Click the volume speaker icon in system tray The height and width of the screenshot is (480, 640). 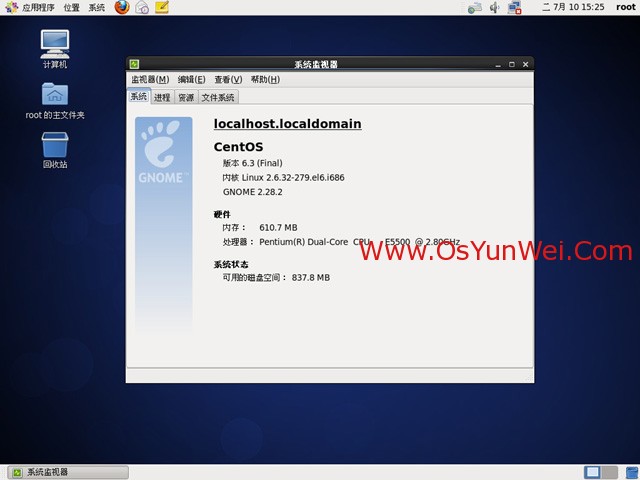[x=496, y=7]
